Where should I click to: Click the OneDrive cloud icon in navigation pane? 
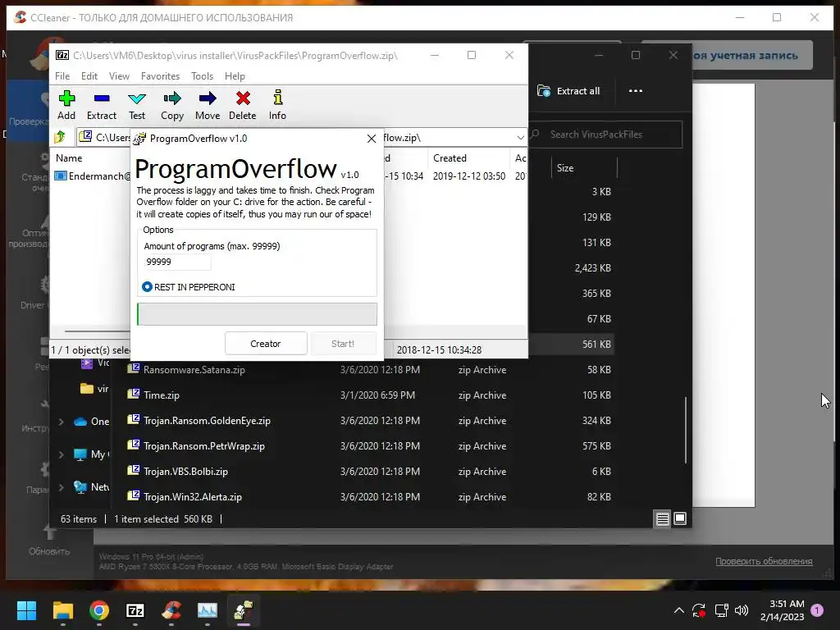tap(80, 422)
